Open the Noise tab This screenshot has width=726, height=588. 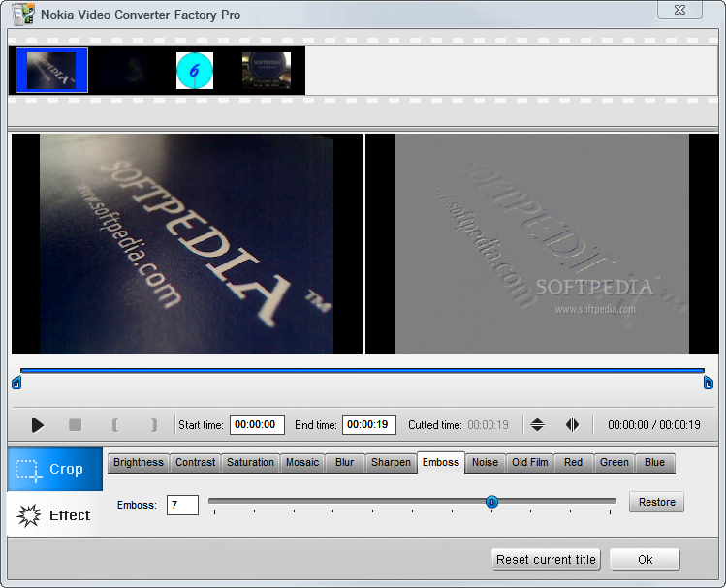(485, 463)
